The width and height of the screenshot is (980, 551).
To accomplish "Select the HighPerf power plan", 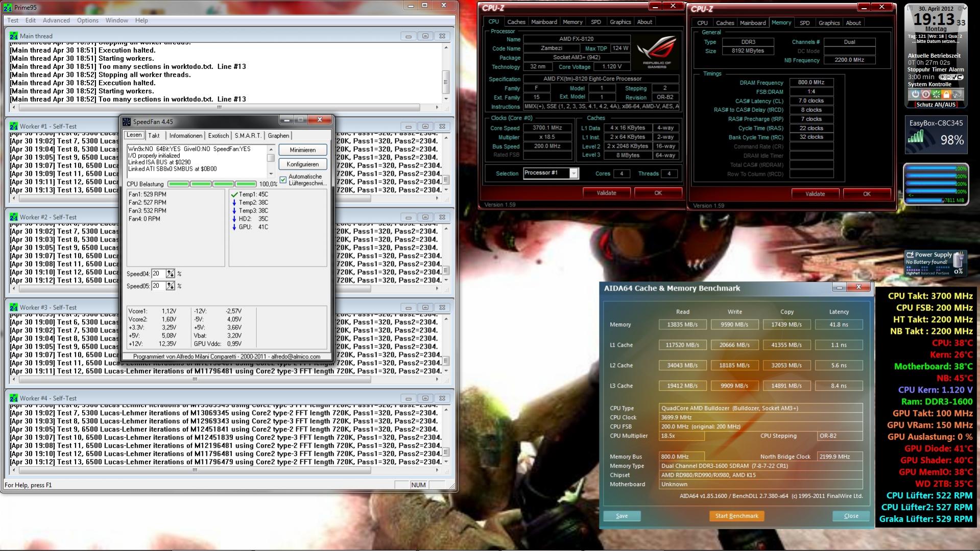I will click(x=913, y=273).
